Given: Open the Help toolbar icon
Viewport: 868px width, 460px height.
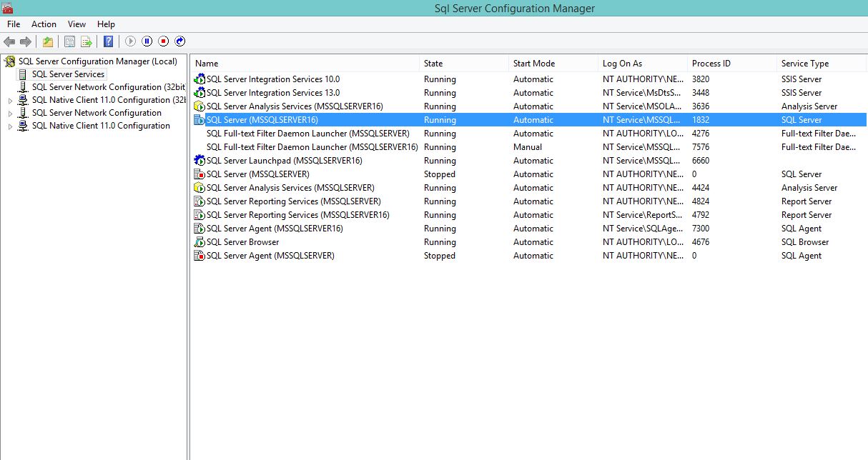Looking at the screenshot, I should [107, 41].
